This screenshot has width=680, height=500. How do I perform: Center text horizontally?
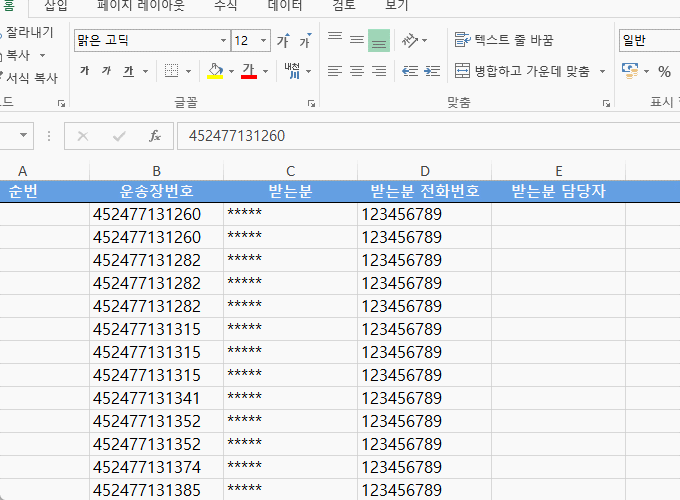[357, 71]
